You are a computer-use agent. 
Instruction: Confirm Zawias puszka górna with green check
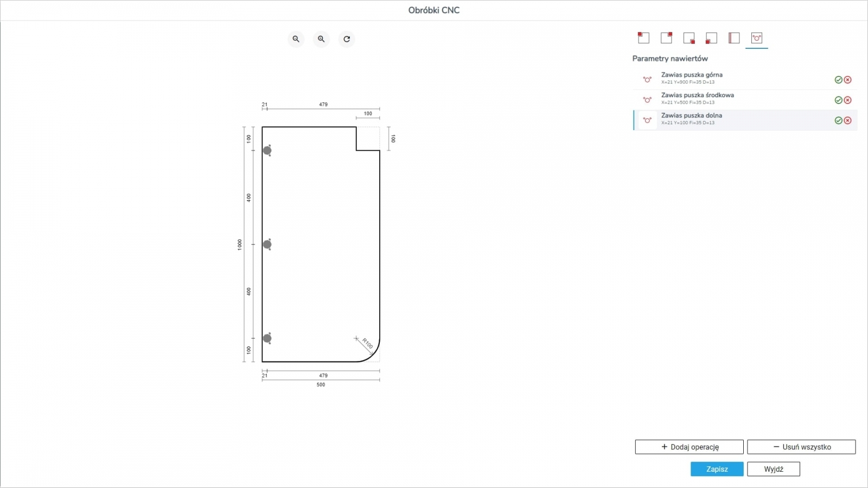click(x=838, y=80)
